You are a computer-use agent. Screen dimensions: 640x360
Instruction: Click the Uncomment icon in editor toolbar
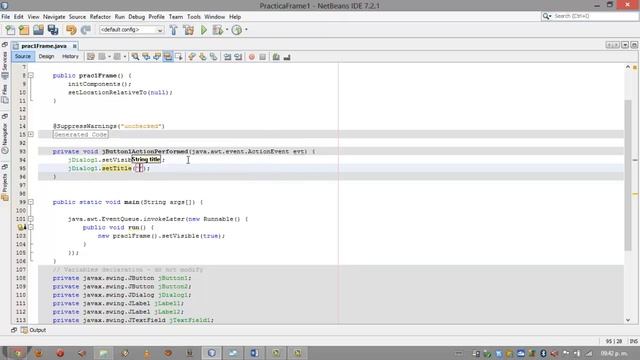(x=287, y=57)
